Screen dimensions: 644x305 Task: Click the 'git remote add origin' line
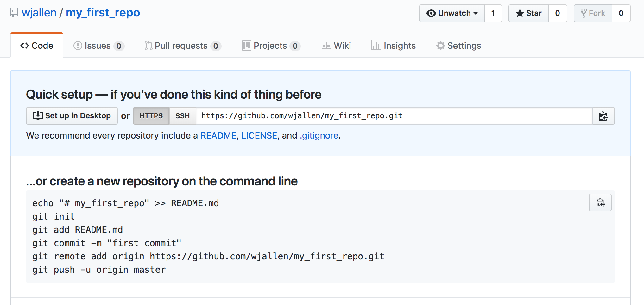pyautogui.click(x=208, y=256)
